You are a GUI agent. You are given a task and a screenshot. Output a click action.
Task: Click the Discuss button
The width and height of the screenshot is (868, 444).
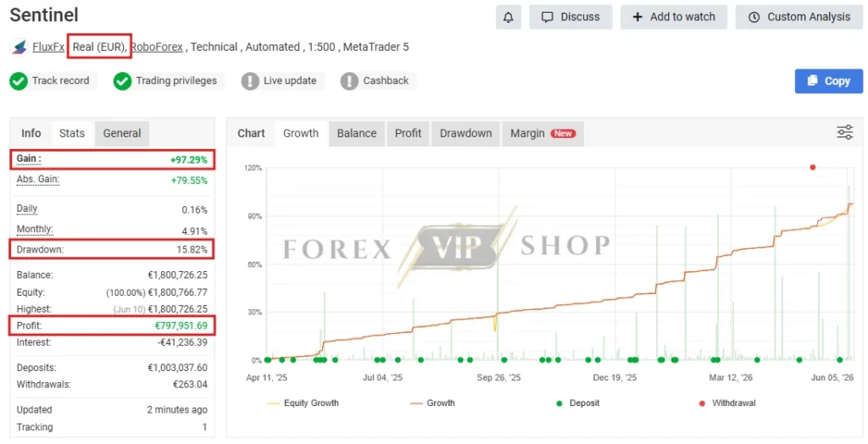570,17
